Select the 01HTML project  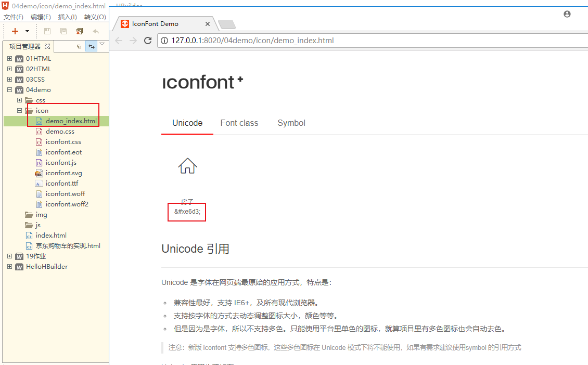click(x=39, y=58)
